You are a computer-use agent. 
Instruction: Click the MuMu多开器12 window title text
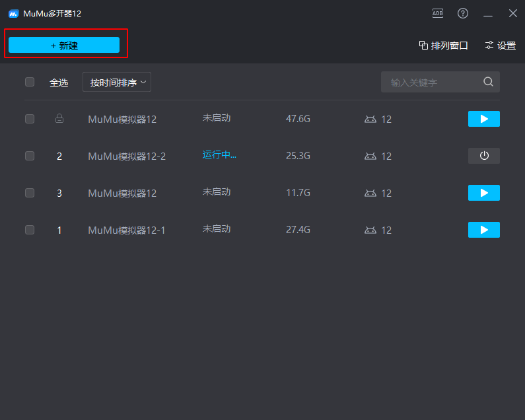click(52, 14)
